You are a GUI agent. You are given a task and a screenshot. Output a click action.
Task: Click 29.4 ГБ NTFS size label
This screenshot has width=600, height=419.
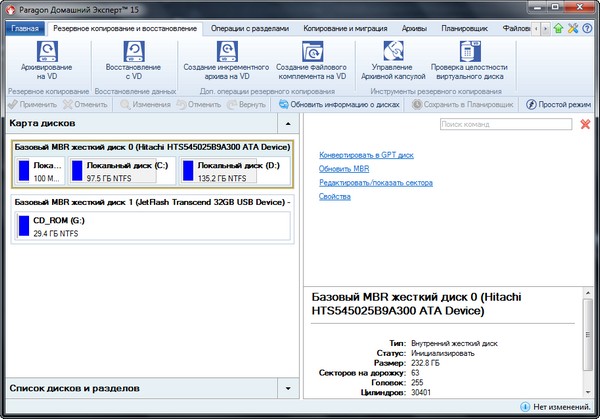click(55, 233)
